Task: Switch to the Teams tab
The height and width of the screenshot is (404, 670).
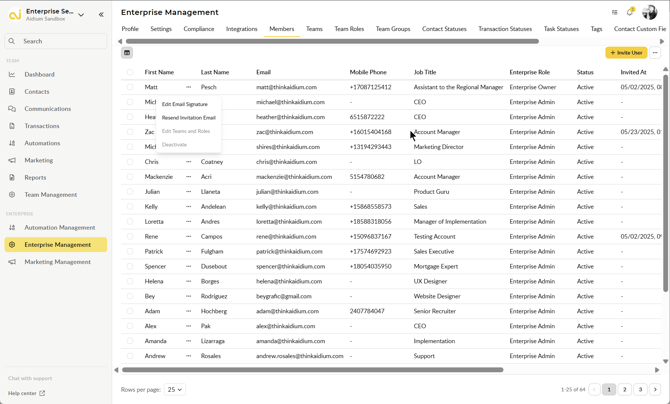Action: 314,29
